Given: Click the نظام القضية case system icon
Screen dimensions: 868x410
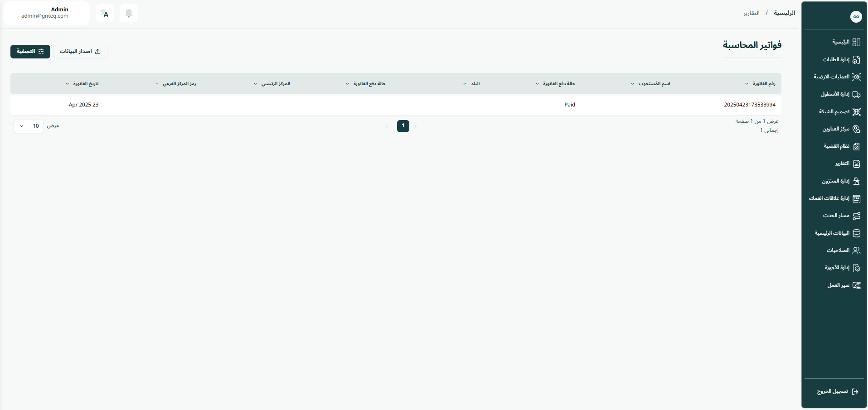Looking at the screenshot, I should coord(856,146).
